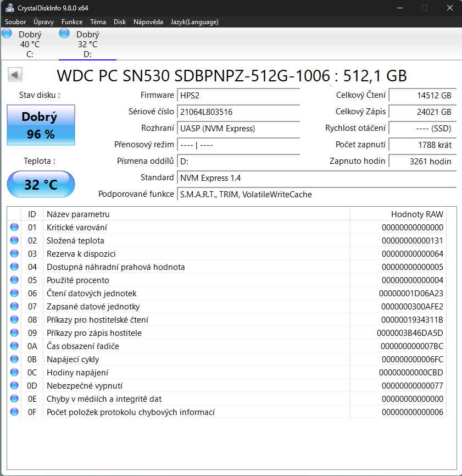This screenshot has height=476, width=462.
Task: Click the 32 °C temperature button
Action: (x=41, y=184)
